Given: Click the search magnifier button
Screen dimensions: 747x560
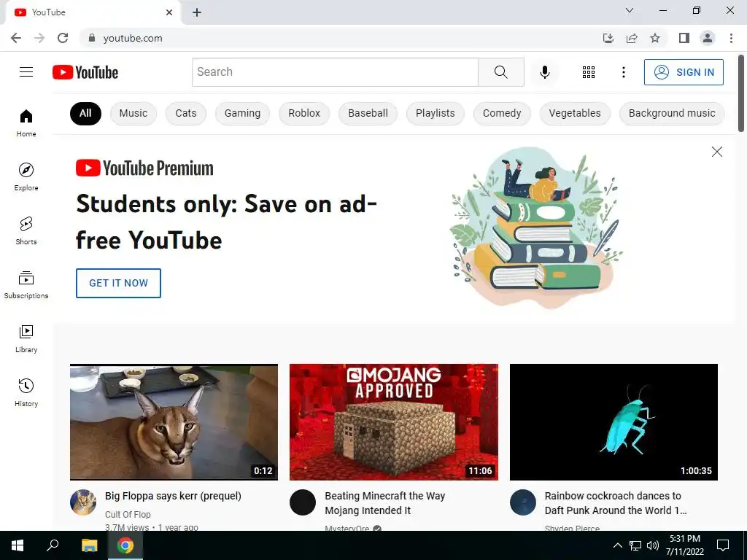Looking at the screenshot, I should 500,72.
